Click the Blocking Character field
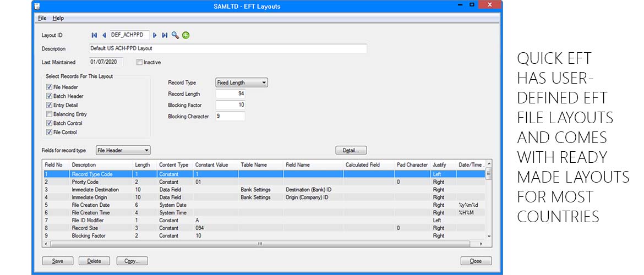644x275 pixels. coord(230,116)
